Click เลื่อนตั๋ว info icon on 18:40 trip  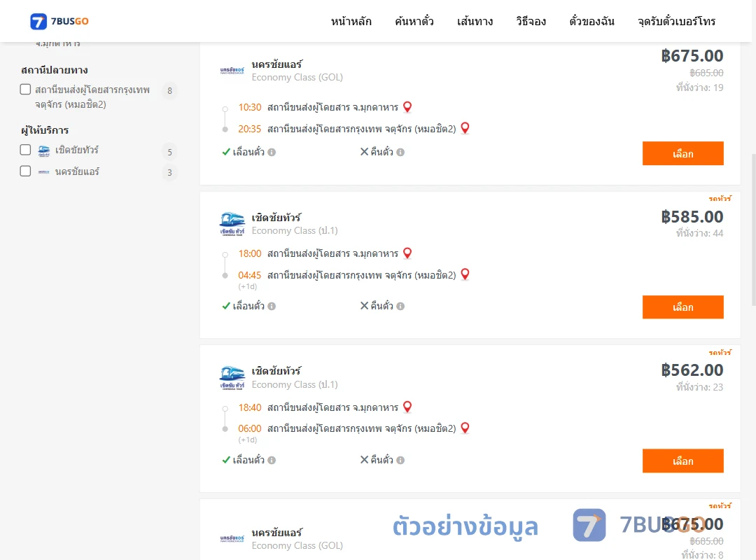point(272,460)
